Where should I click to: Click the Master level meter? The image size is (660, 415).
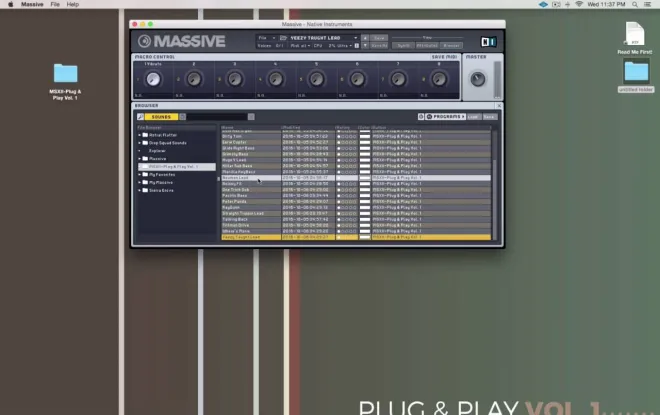coord(498,79)
